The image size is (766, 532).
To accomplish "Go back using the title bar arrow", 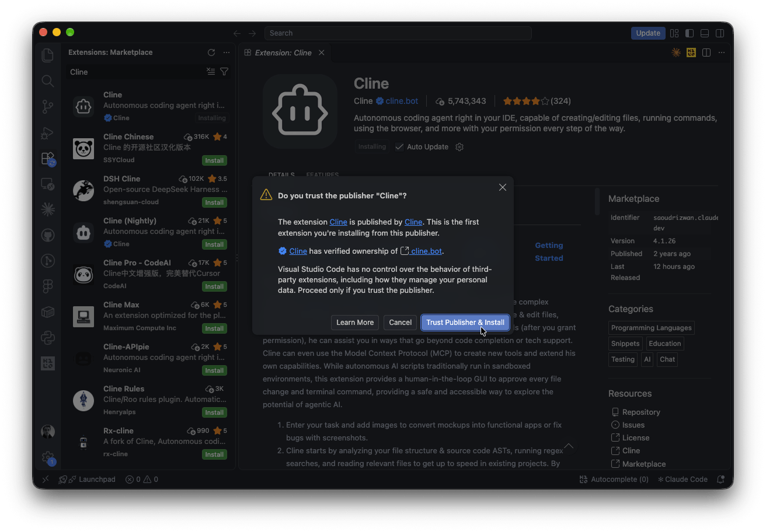I will (x=237, y=33).
